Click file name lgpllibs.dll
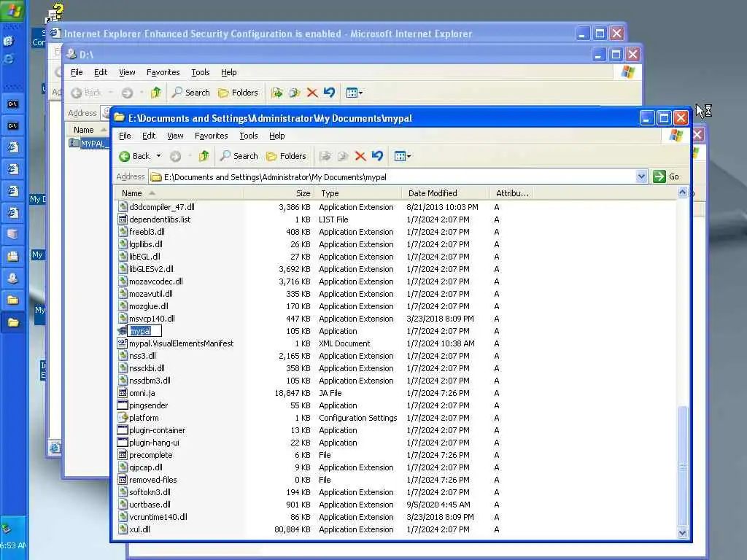This screenshot has width=747, height=560. click(x=146, y=244)
